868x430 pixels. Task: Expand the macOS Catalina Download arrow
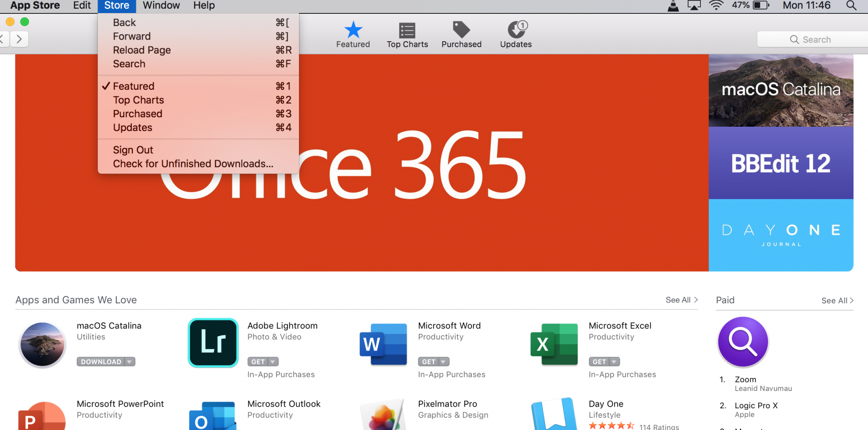click(x=129, y=362)
